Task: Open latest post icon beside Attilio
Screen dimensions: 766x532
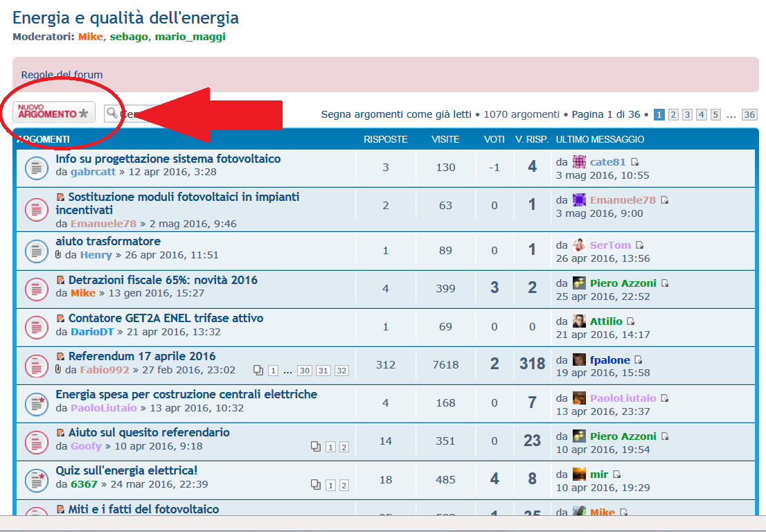Action: [x=631, y=321]
